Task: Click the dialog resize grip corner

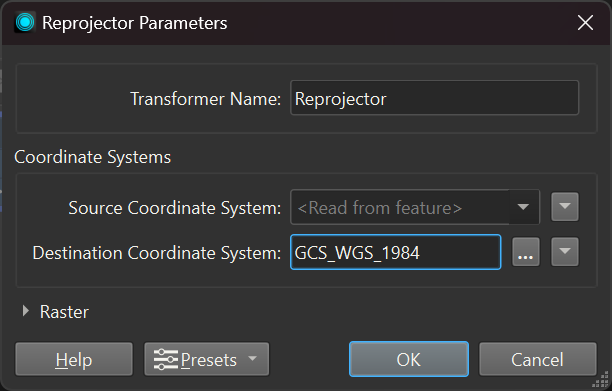Action: coord(601,380)
